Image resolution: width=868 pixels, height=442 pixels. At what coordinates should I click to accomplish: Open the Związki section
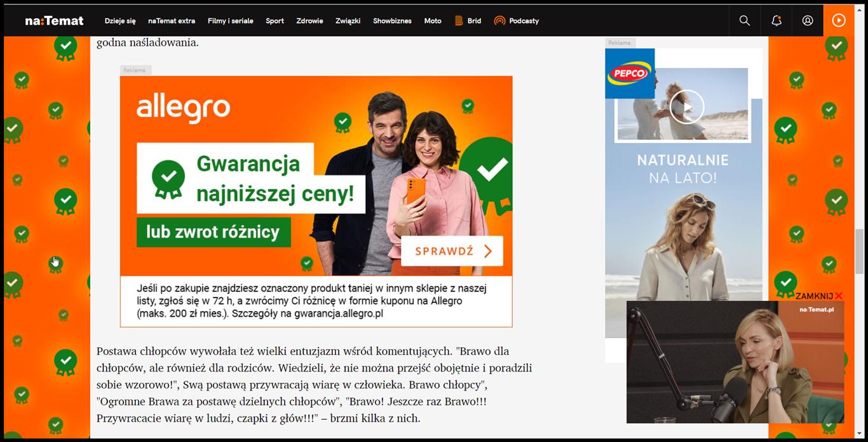click(x=348, y=21)
